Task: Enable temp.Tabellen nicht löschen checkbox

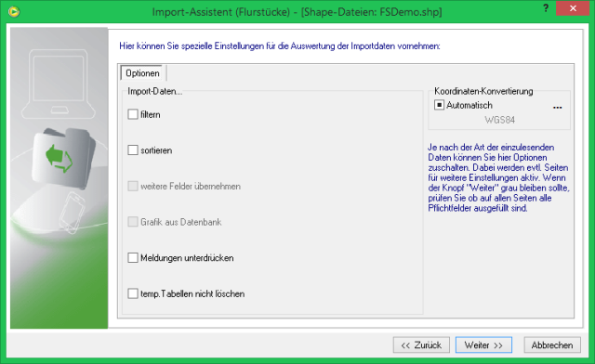Action: [x=133, y=293]
